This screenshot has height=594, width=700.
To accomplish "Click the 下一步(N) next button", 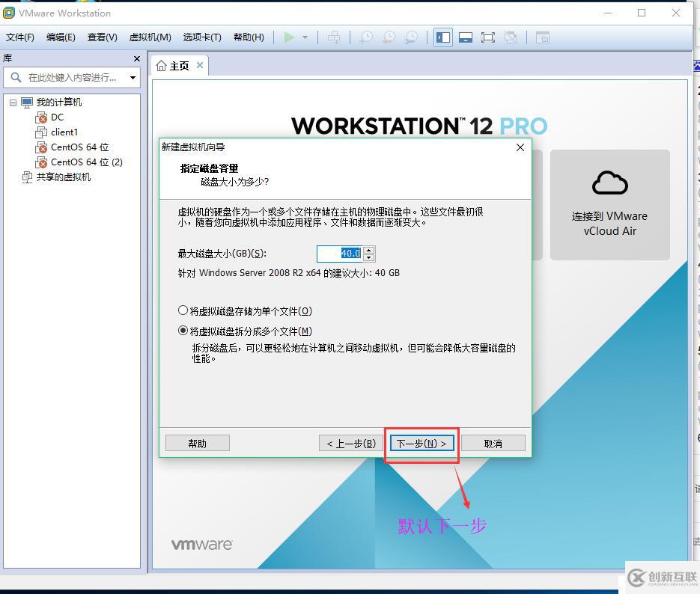I will coord(422,444).
